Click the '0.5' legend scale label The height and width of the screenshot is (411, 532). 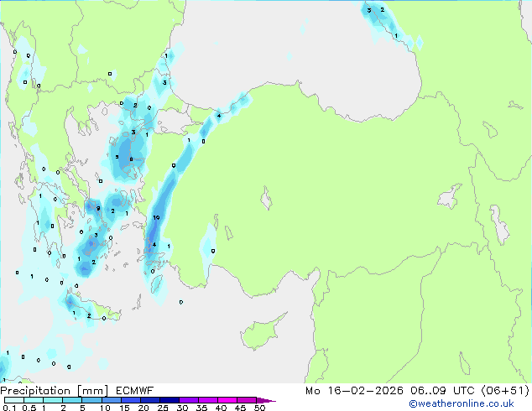pyautogui.click(x=29, y=408)
